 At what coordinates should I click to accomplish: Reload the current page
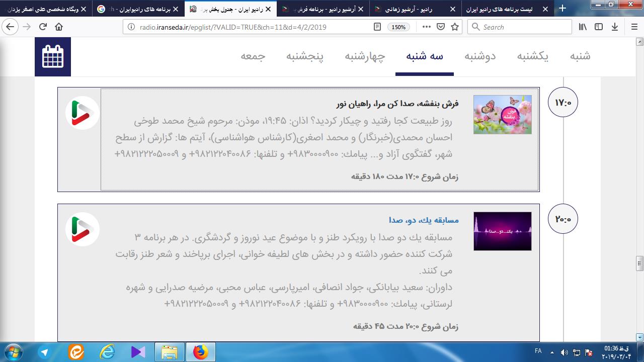43,27
